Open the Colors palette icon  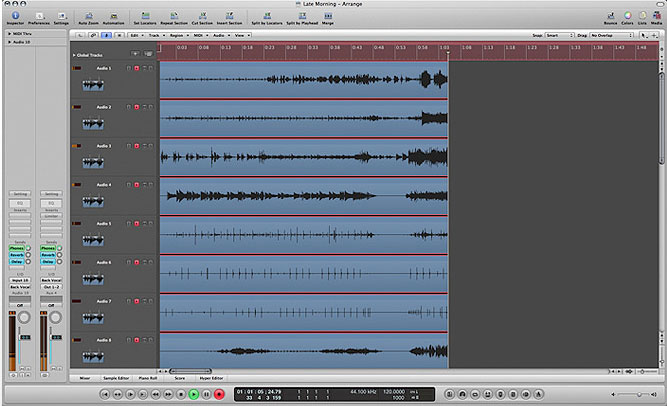626,16
